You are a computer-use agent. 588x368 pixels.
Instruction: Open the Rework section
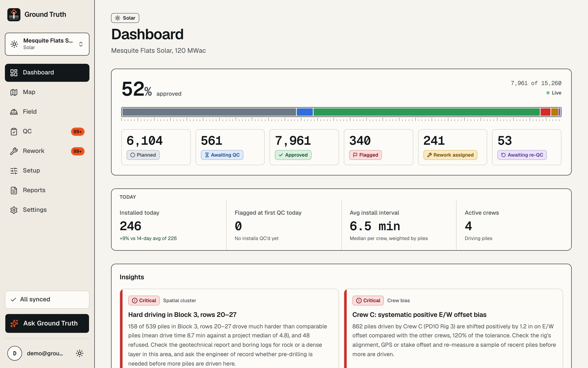47,151
